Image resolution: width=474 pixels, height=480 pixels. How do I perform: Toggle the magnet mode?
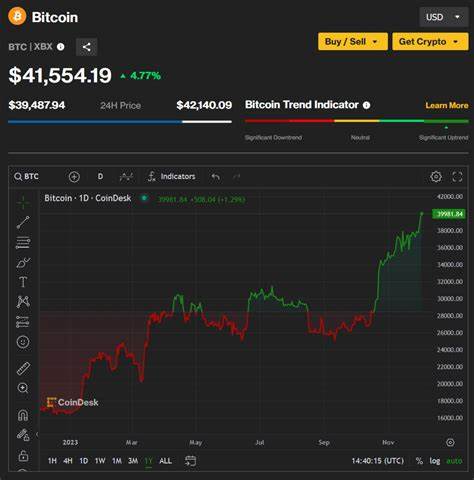23,415
